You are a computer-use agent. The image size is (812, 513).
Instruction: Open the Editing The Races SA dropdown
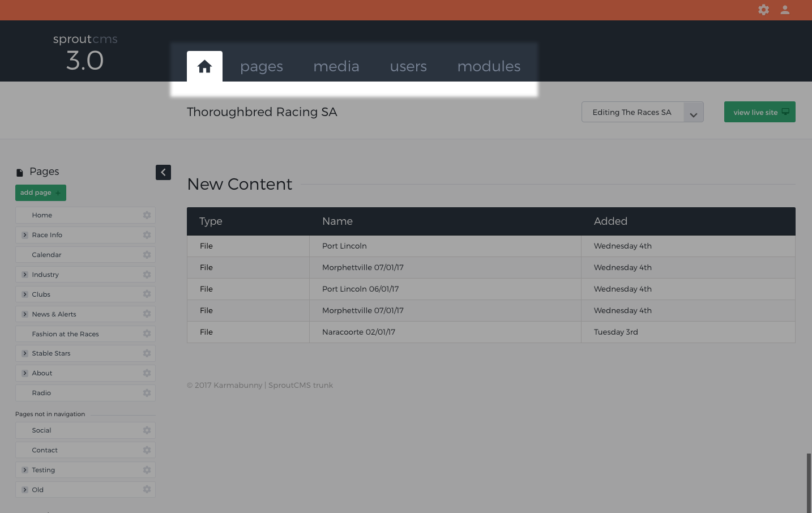(x=643, y=112)
